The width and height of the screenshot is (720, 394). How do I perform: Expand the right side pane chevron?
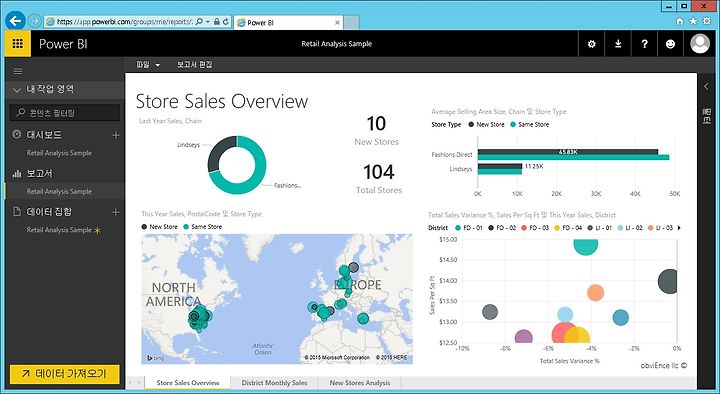[706, 86]
